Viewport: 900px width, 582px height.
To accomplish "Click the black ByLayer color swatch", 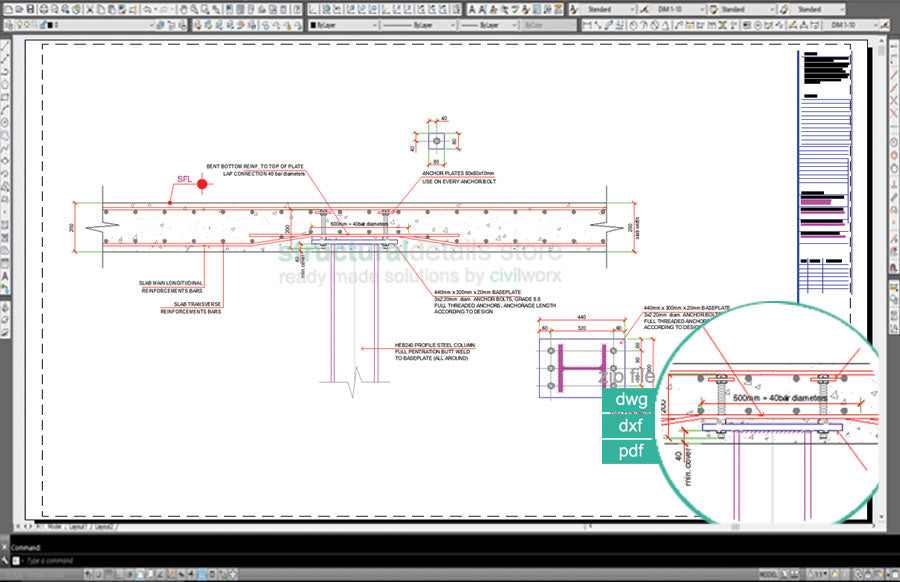I will (x=314, y=24).
